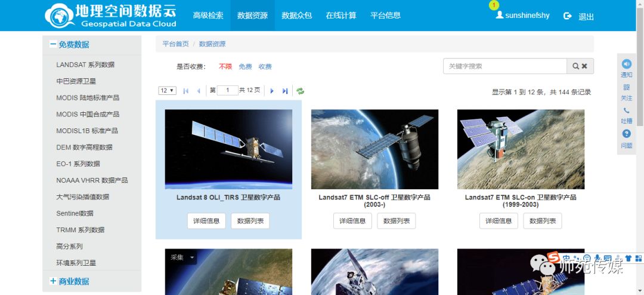The width and height of the screenshot is (644, 295).
Task: Click the Sogou S input method icon
Action: [x=554, y=257]
